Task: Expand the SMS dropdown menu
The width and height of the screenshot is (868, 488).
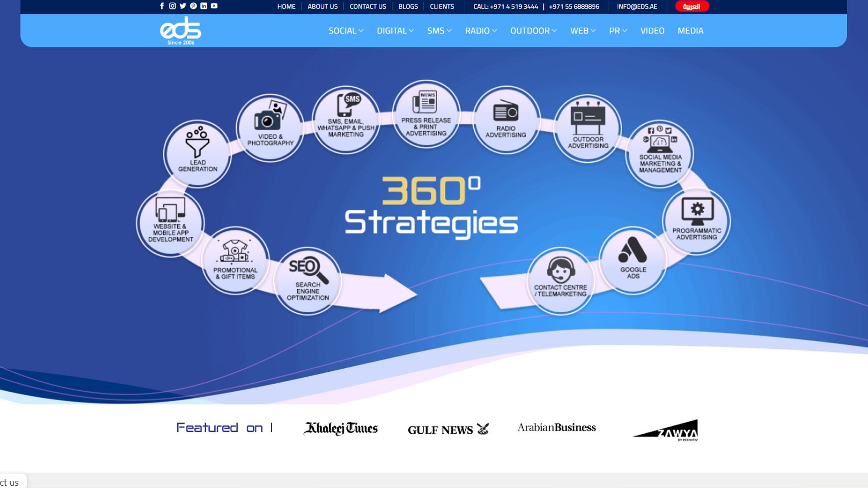Action: 439,31
